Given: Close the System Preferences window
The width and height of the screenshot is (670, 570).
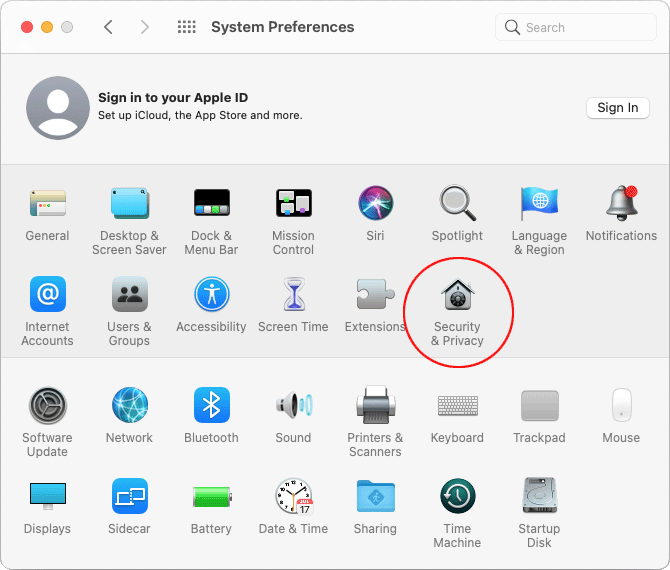Looking at the screenshot, I should tap(27, 27).
